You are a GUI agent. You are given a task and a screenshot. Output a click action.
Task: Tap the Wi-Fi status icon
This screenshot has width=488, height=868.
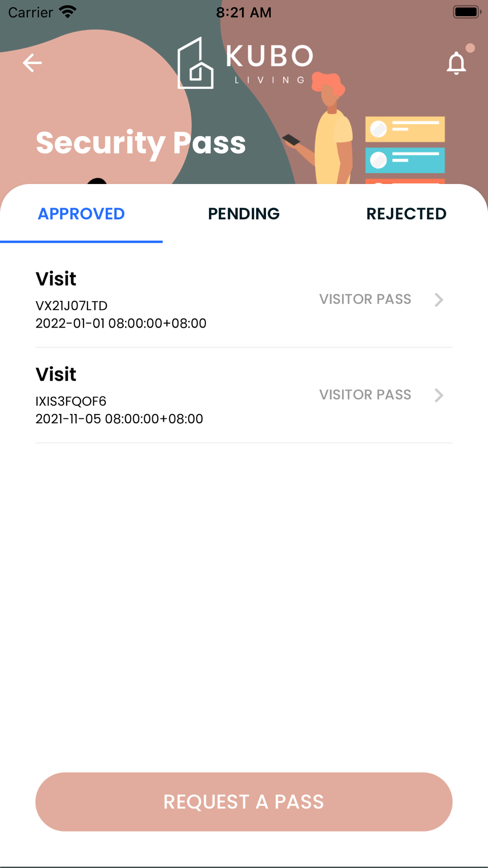tap(68, 12)
